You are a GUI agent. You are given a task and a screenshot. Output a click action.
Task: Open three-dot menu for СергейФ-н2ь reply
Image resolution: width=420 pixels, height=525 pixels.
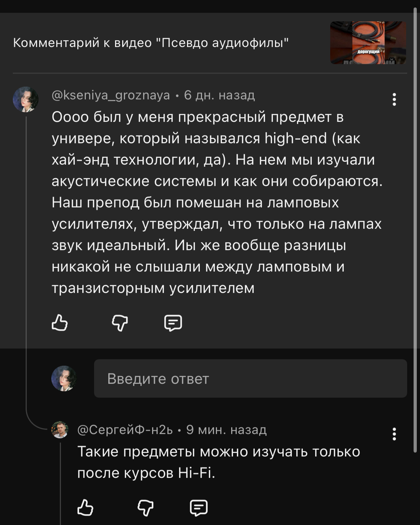[x=394, y=434]
